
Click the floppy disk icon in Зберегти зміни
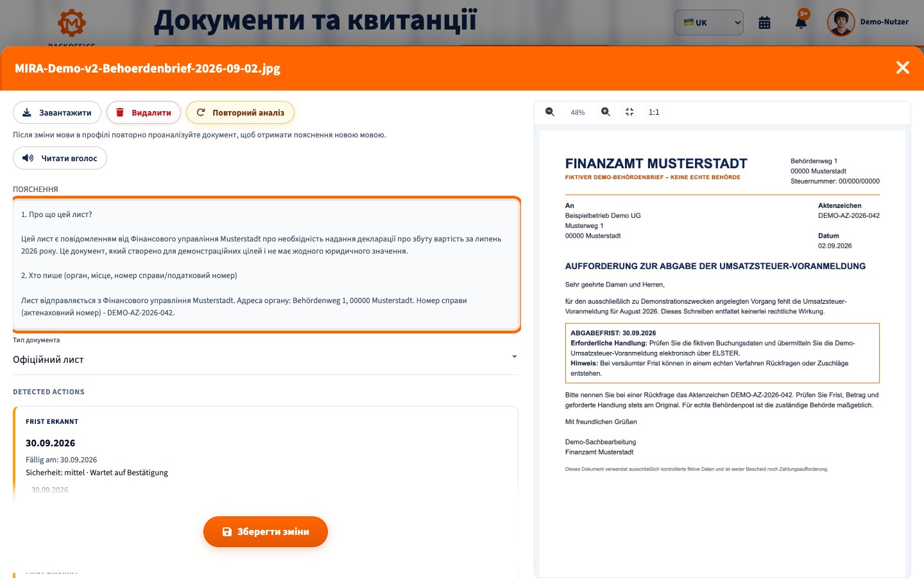coord(227,532)
